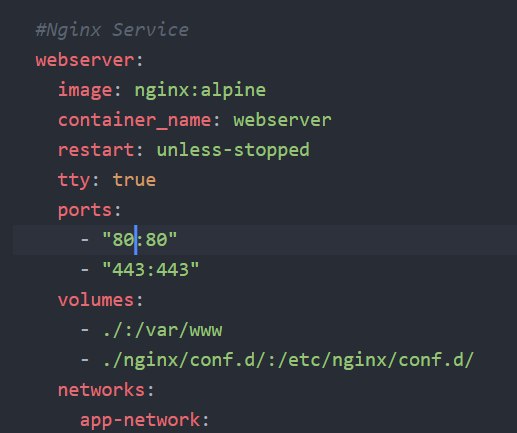517x433 pixels.
Task: Click the restart key
Action: tap(96, 150)
